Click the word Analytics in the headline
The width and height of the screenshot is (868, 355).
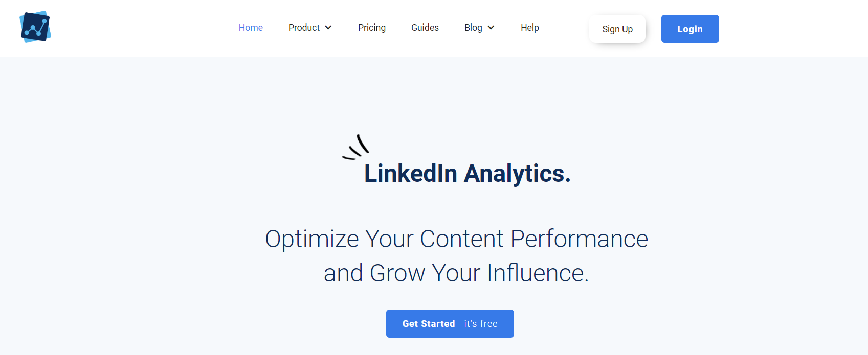click(x=517, y=174)
